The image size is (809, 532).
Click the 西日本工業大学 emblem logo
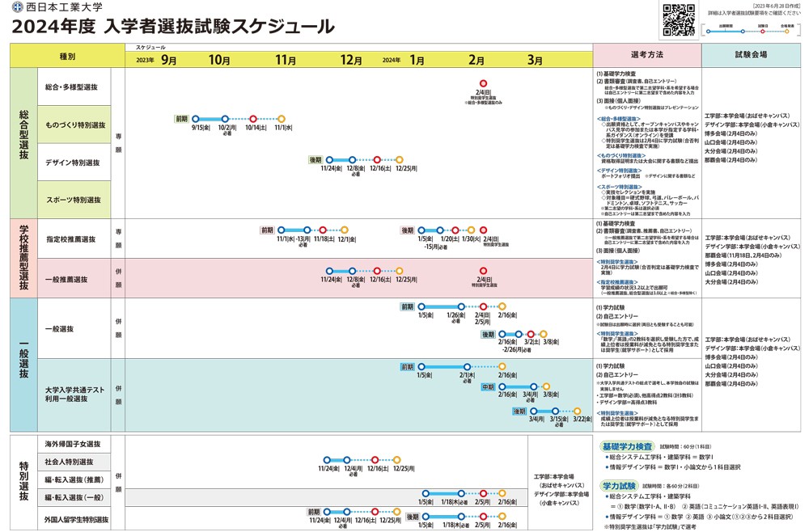point(18,6)
